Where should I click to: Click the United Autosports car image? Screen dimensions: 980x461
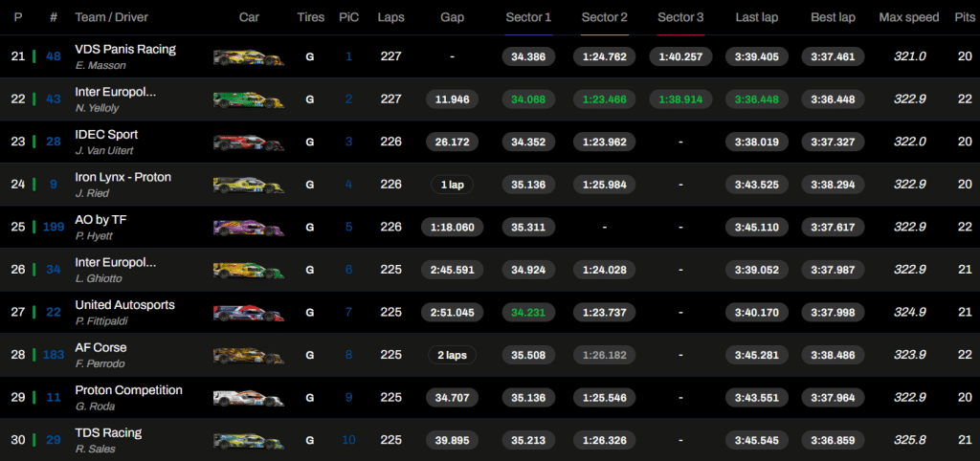(249, 313)
